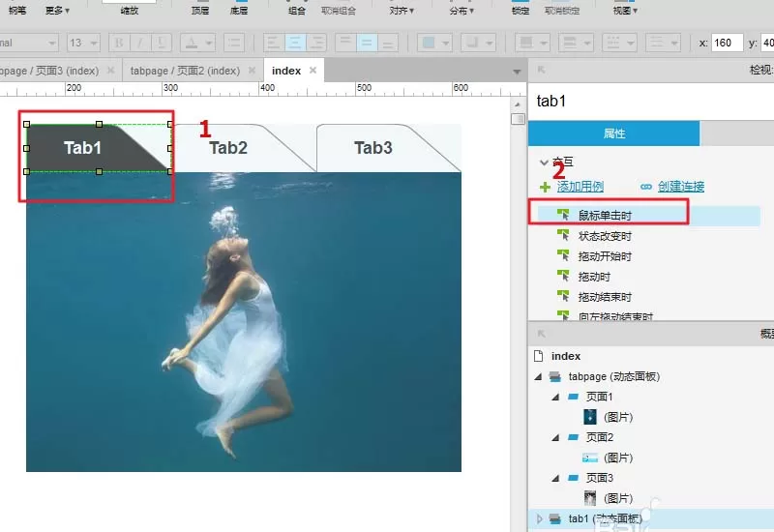Image resolution: width=774 pixels, height=532 pixels.
Task: Toggle center text alignment
Action: [295, 43]
